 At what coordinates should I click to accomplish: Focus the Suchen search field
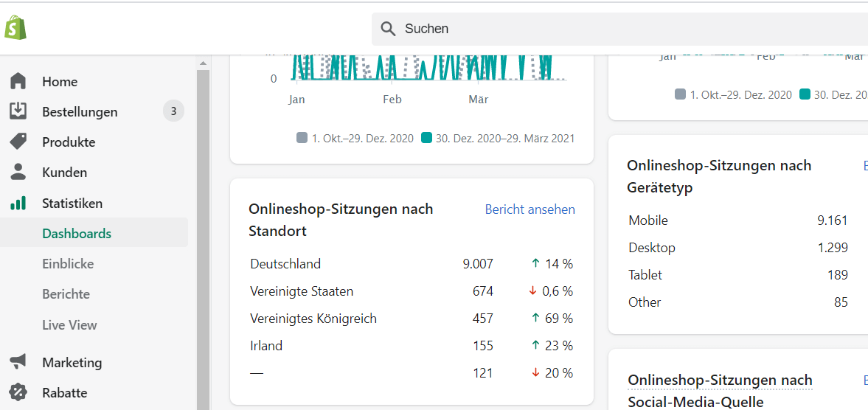coord(619,29)
